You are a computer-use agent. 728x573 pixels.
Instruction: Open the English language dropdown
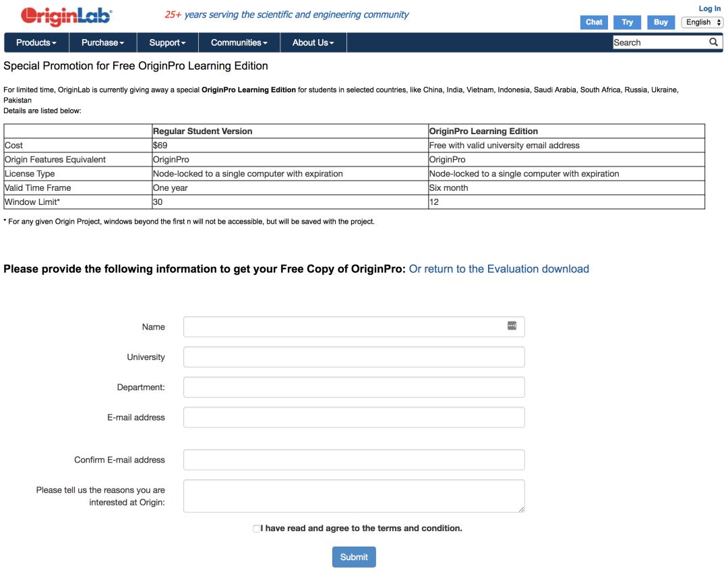pos(704,22)
